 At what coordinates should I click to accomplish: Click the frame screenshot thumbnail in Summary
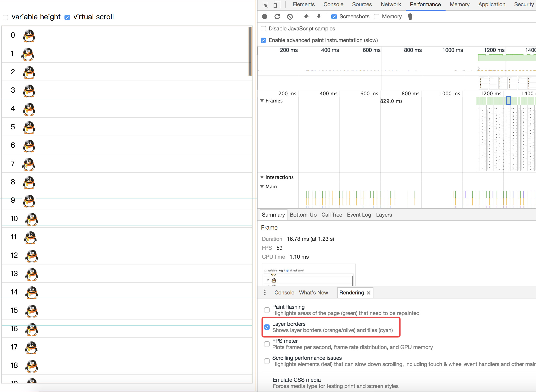pyautogui.click(x=308, y=275)
